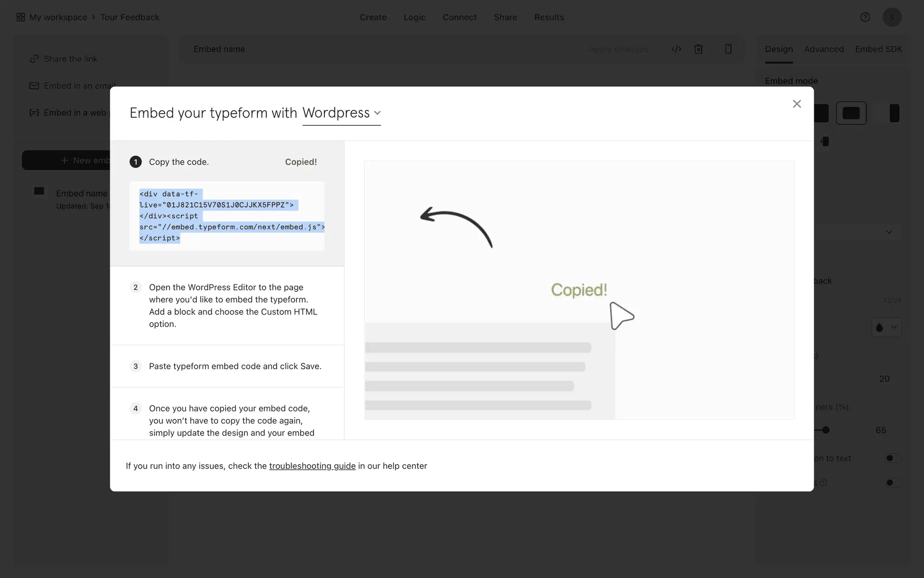Click the embed code icon in toolbar
The height and width of the screenshot is (578, 924).
click(x=676, y=49)
